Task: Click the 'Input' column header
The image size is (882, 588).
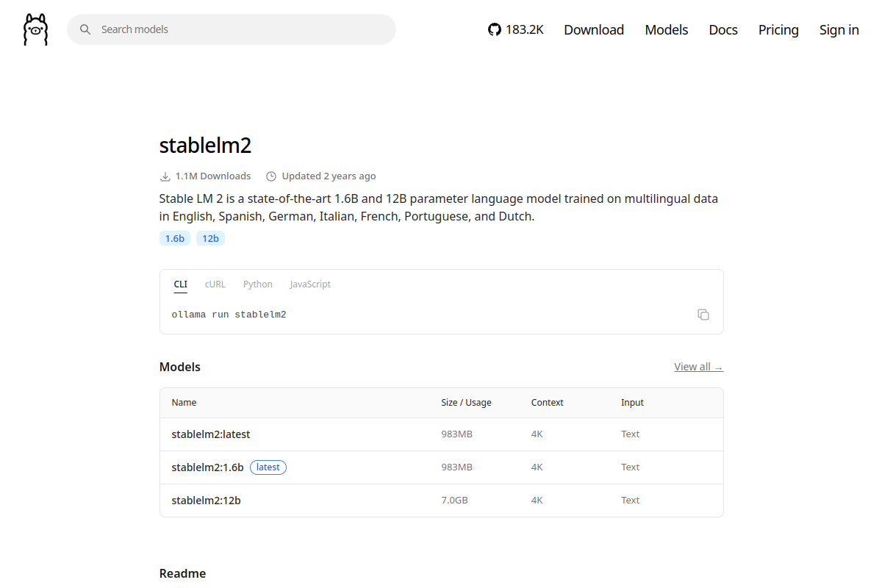Action: point(632,403)
